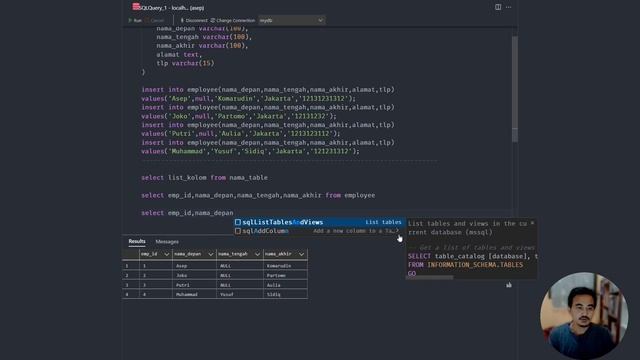Click the 'Putri' cell in results
The image size is (640, 360).
point(194,285)
